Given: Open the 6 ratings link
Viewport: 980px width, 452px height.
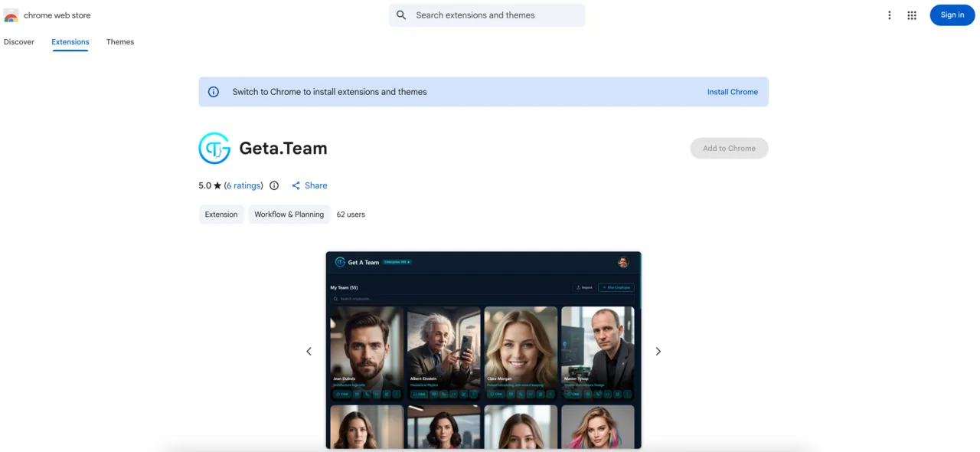Looking at the screenshot, I should (243, 185).
